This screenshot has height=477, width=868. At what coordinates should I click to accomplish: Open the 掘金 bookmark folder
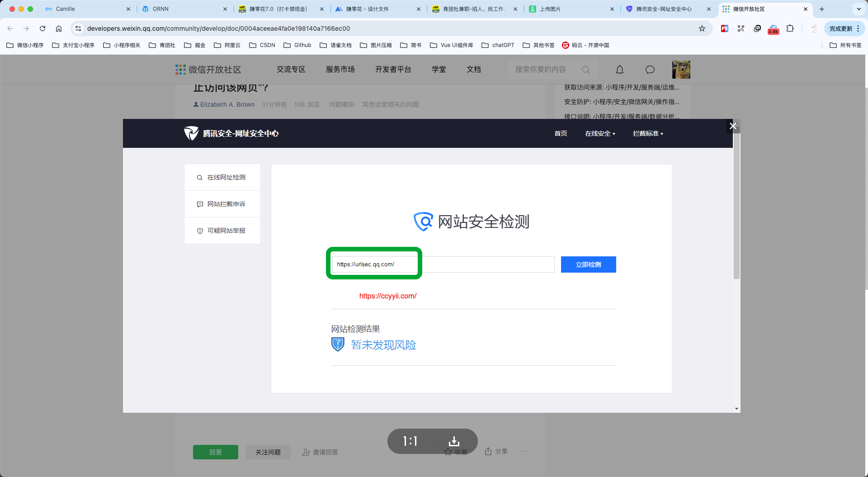[x=195, y=45]
